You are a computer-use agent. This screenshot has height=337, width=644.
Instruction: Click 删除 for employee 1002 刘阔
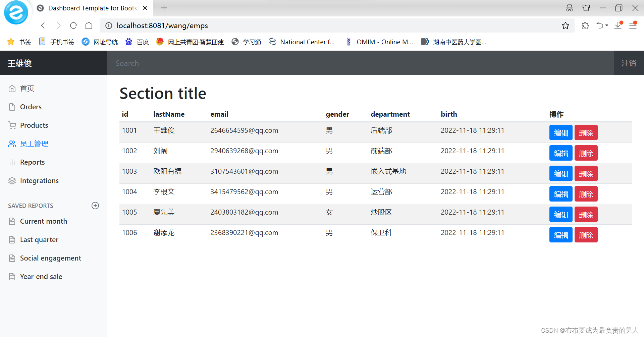586,153
